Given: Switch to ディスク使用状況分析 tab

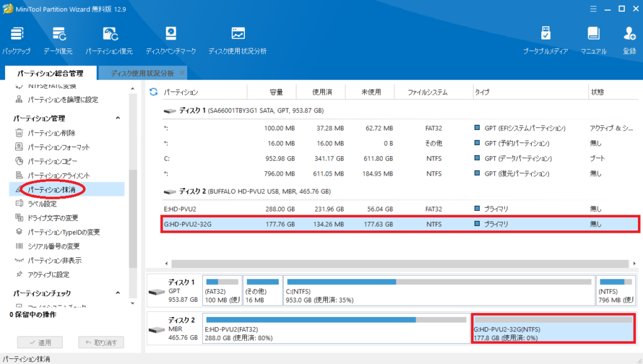Looking at the screenshot, I should tap(143, 73).
